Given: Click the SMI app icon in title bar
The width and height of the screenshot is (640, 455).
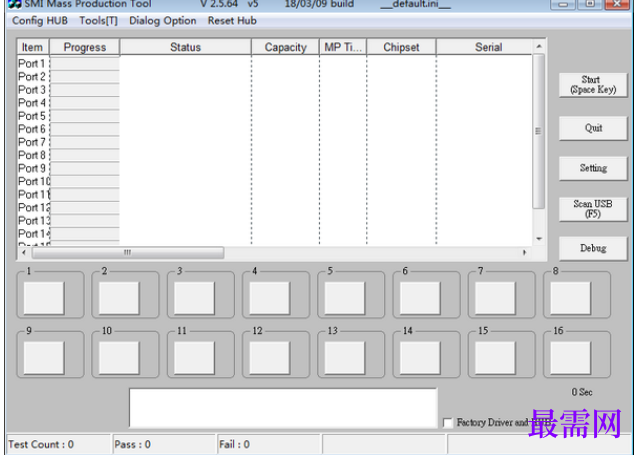Looking at the screenshot, I should point(15,4).
